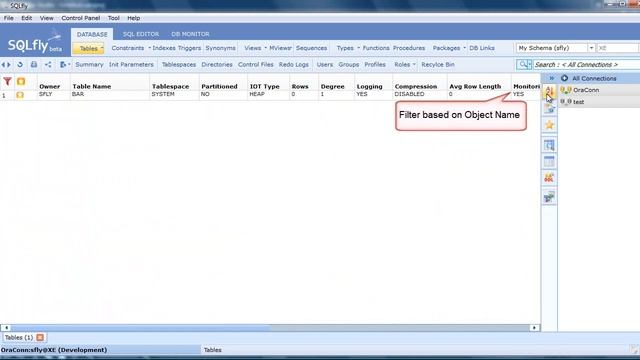Click the print icon in toolbar
Viewport: 640px width, 360px height.
[34, 64]
